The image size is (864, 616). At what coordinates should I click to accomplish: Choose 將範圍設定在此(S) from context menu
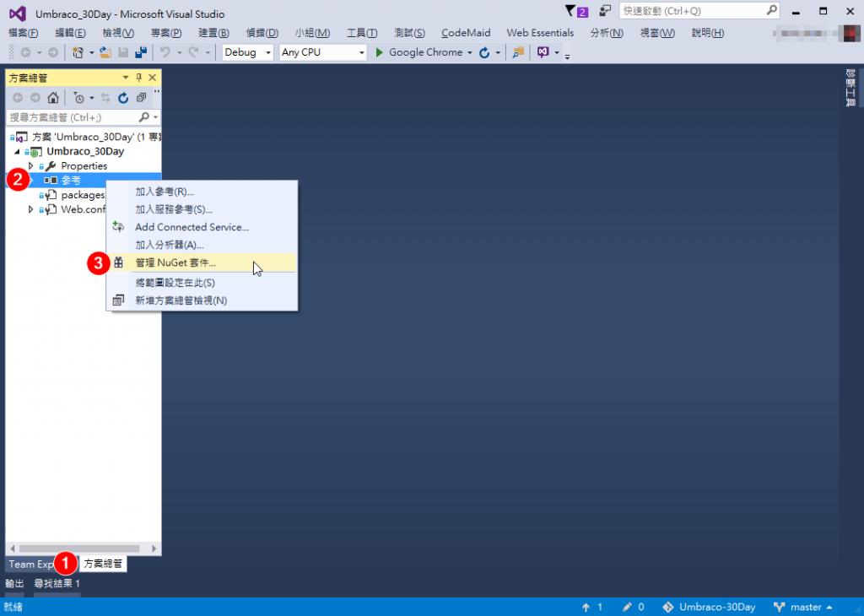[x=202, y=283]
